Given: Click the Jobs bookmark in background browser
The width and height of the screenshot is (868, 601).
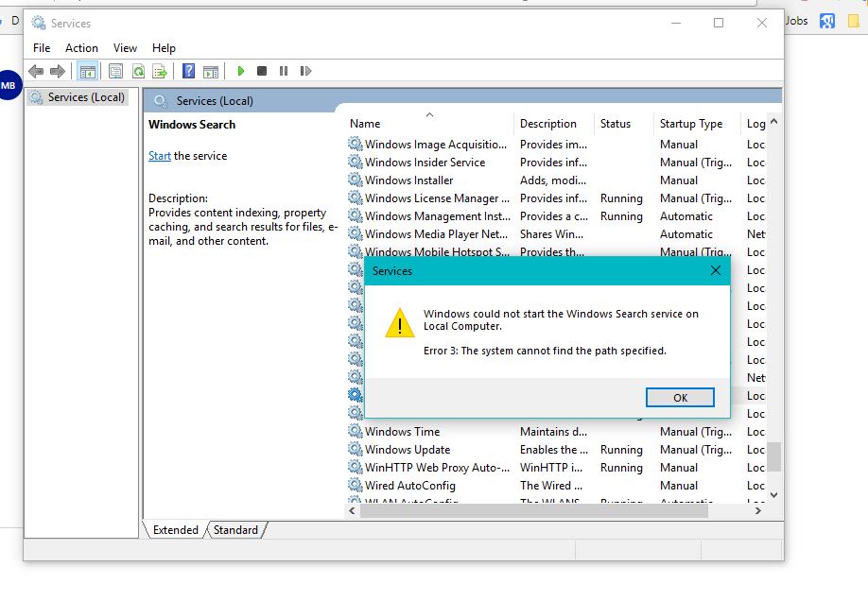Looking at the screenshot, I should (x=796, y=21).
